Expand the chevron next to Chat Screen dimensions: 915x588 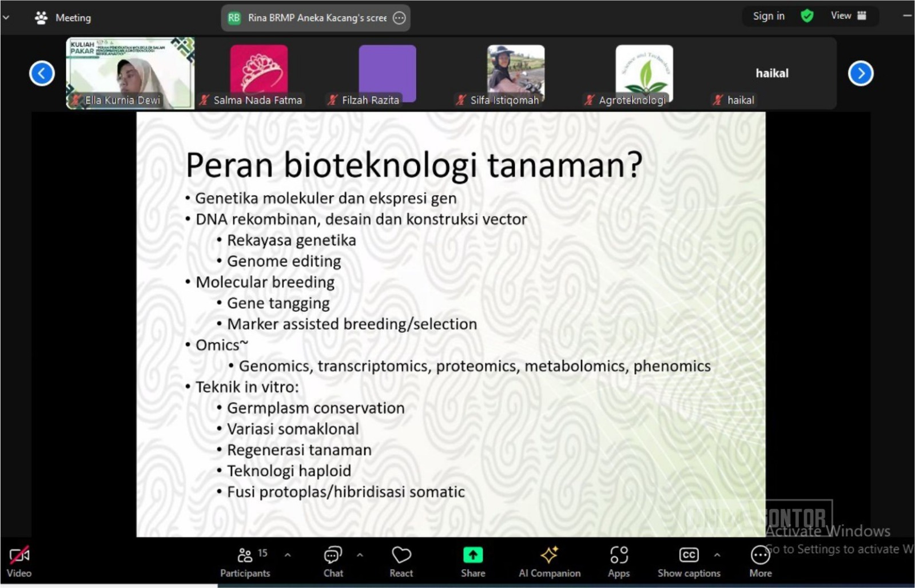point(360,554)
